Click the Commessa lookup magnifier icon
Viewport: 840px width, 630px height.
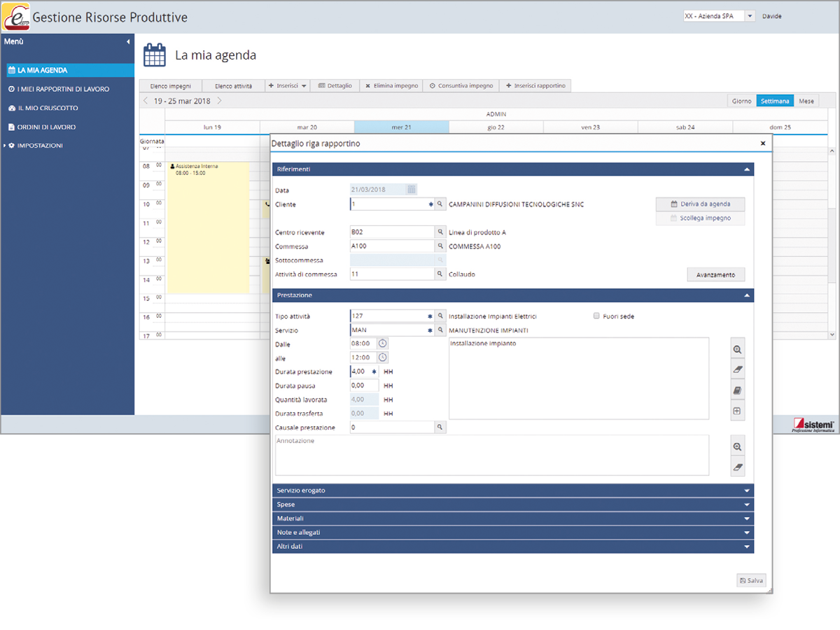[440, 246]
